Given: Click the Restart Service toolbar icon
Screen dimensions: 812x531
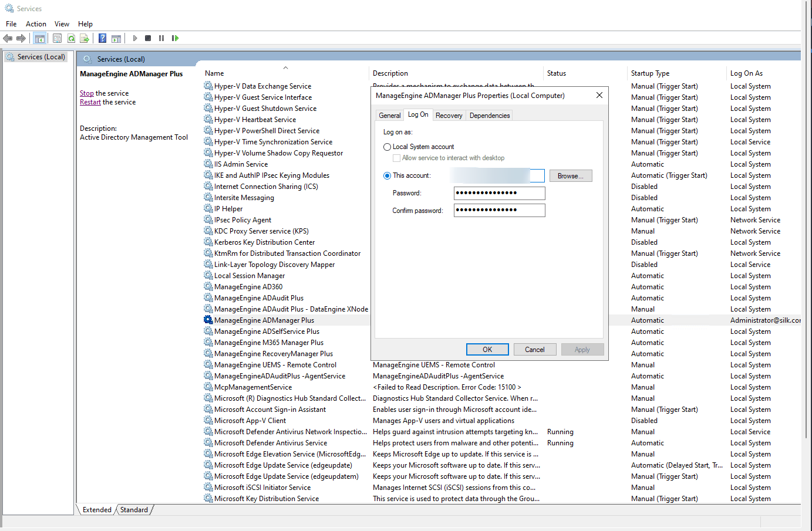Looking at the screenshot, I should pos(175,38).
